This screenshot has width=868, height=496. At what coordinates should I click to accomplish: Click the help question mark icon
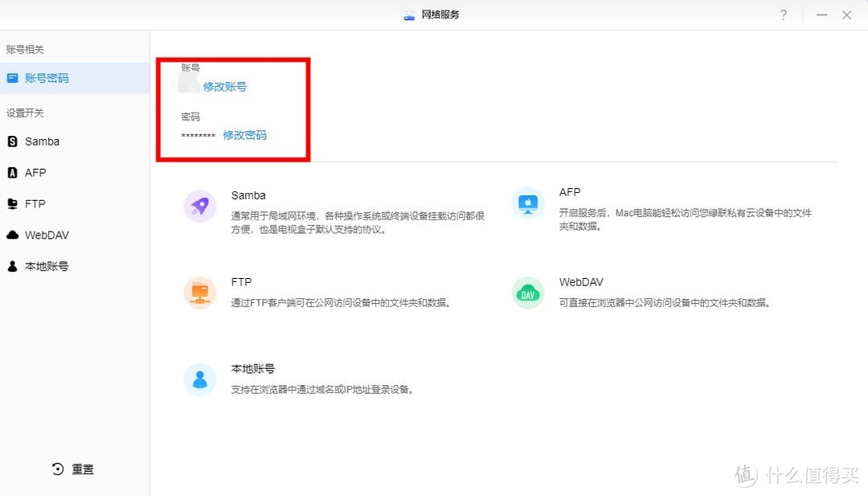pos(784,15)
